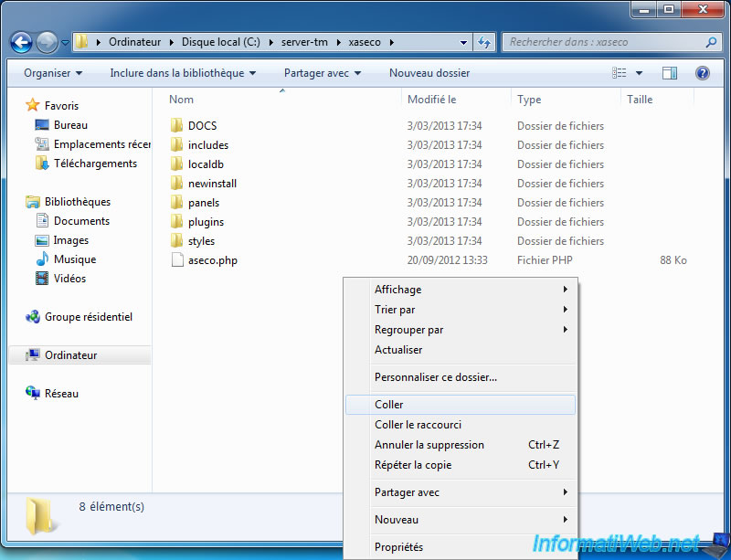
Task: Select the panels folder icon
Action: point(176,203)
